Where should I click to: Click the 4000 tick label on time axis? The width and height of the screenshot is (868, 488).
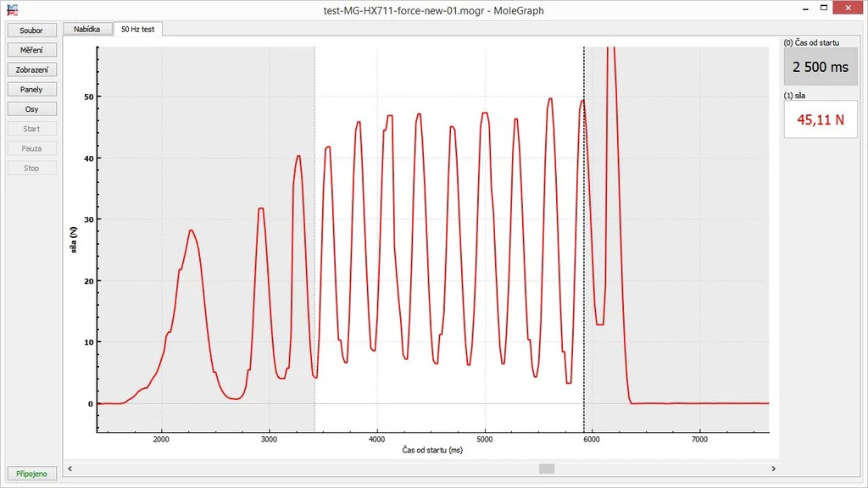tap(377, 440)
